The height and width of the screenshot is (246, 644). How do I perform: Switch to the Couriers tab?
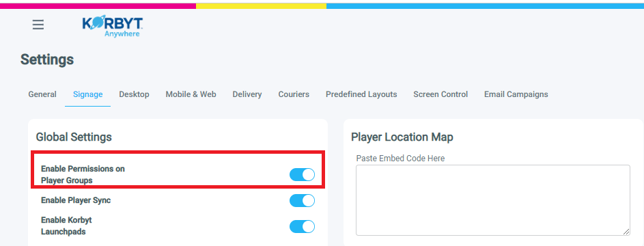tap(294, 94)
